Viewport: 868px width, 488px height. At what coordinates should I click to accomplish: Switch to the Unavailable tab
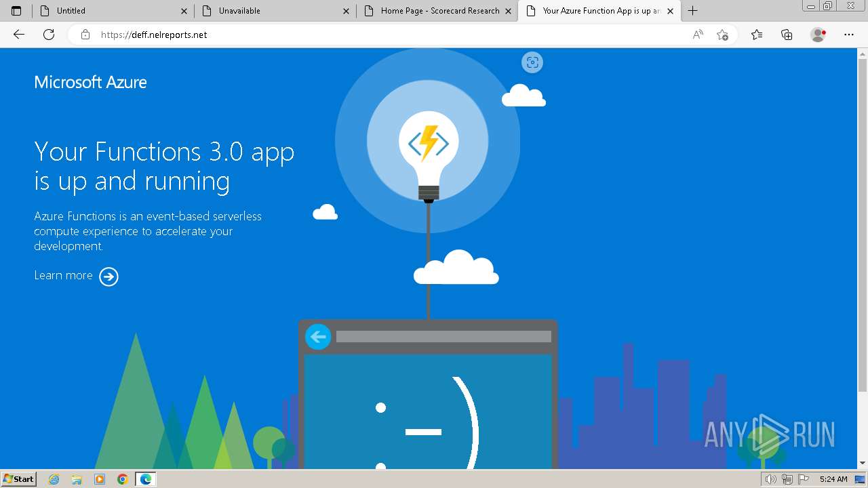pos(276,11)
